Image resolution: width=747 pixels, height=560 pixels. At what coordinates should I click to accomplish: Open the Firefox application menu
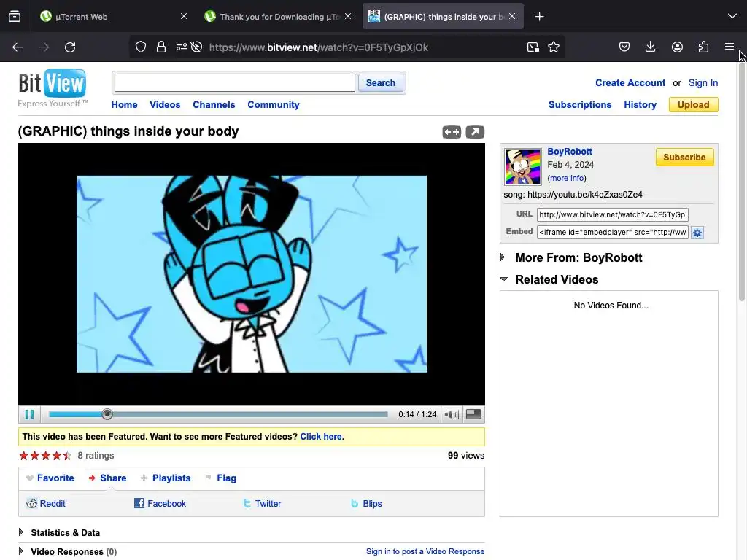[729, 47]
